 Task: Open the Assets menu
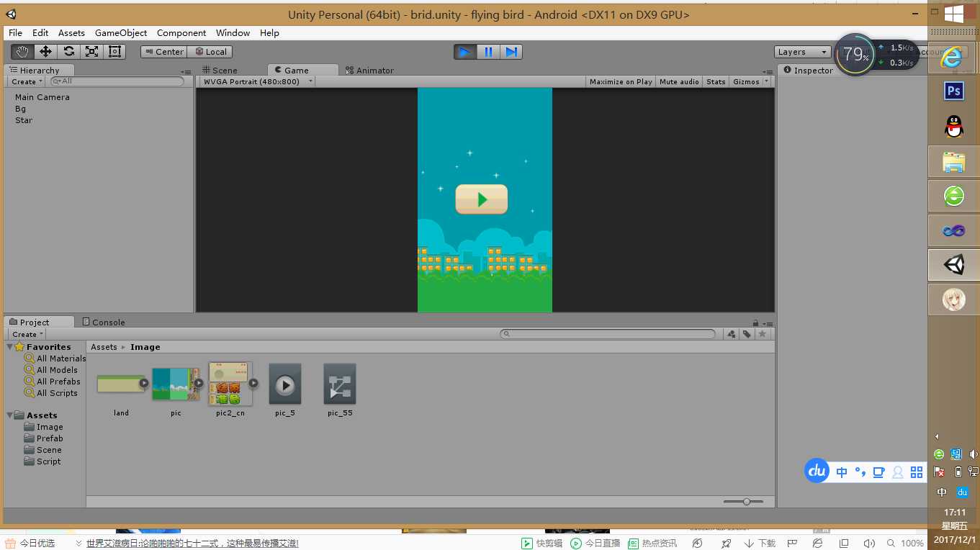pyautogui.click(x=71, y=32)
